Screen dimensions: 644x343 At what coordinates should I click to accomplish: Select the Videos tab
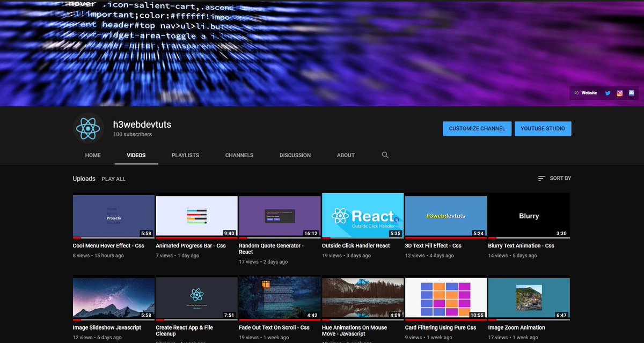pos(136,155)
